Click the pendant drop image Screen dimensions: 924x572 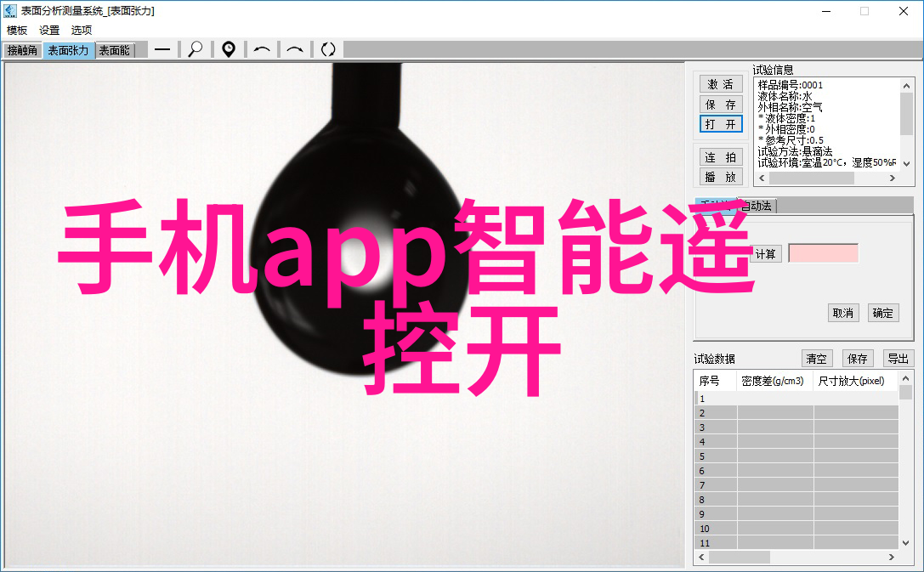(360, 218)
